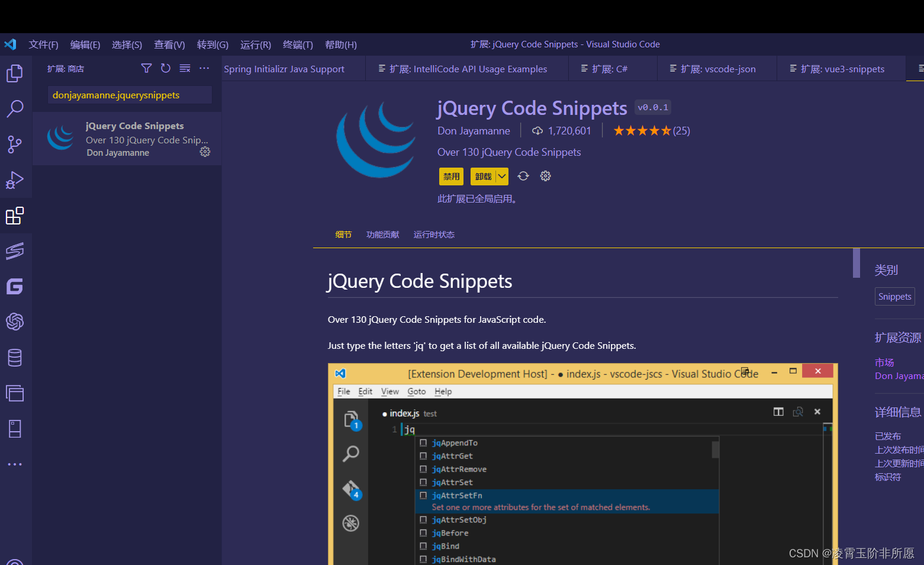
Task: Open the database view in activity bar
Action: click(x=15, y=358)
